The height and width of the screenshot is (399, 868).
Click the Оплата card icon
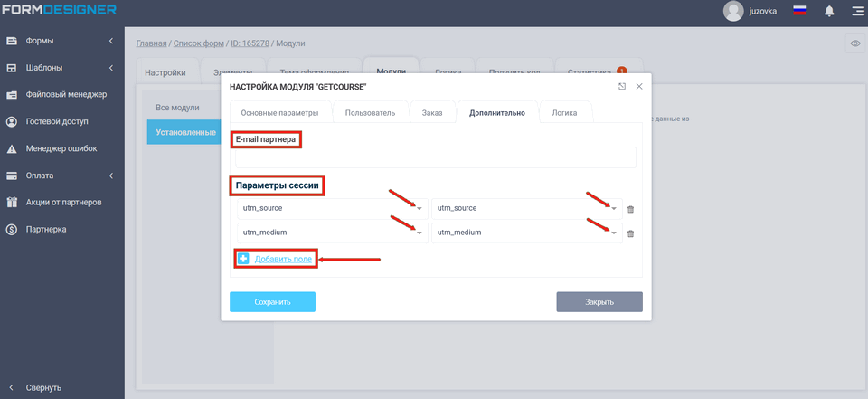click(12, 176)
